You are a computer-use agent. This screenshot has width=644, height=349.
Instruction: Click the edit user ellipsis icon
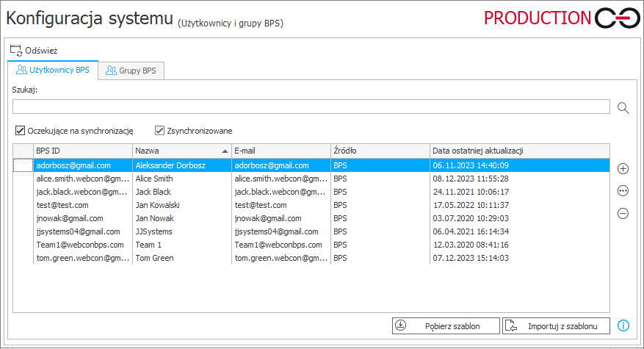tap(623, 191)
